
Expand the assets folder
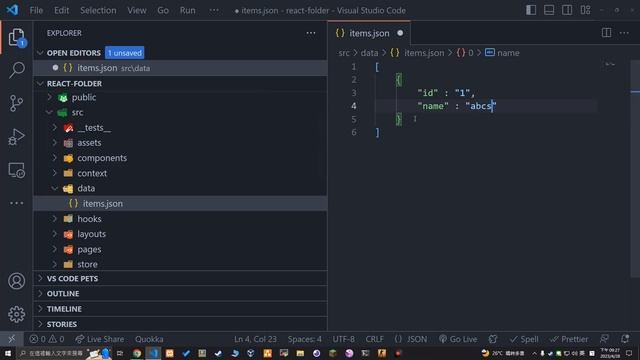(55, 142)
